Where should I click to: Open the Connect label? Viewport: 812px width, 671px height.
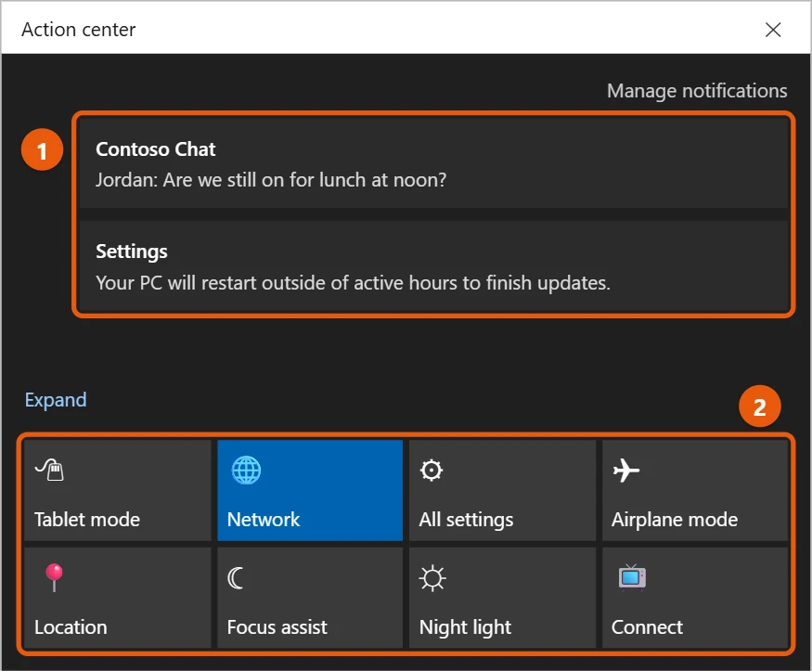[x=647, y=627]
